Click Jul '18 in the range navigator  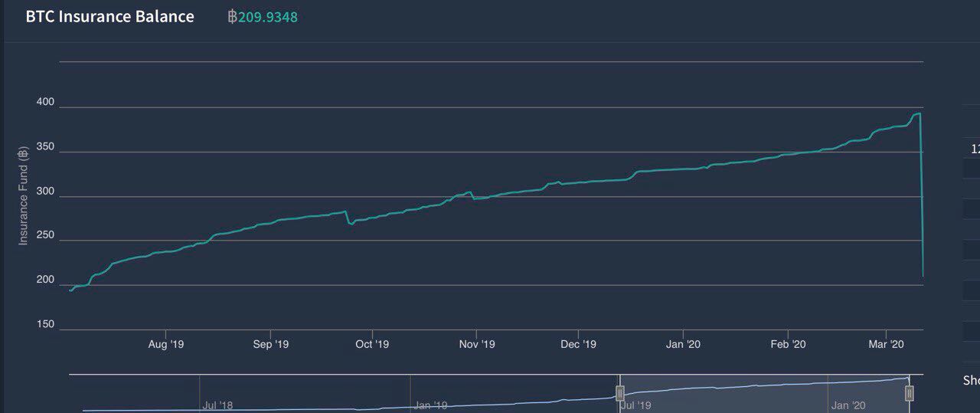tap(217, 405)
